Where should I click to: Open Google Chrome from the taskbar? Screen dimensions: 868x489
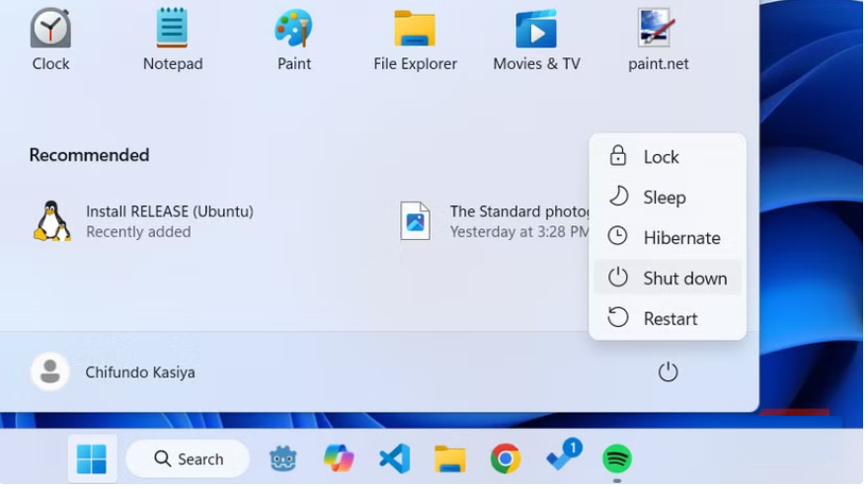(506, 459)
